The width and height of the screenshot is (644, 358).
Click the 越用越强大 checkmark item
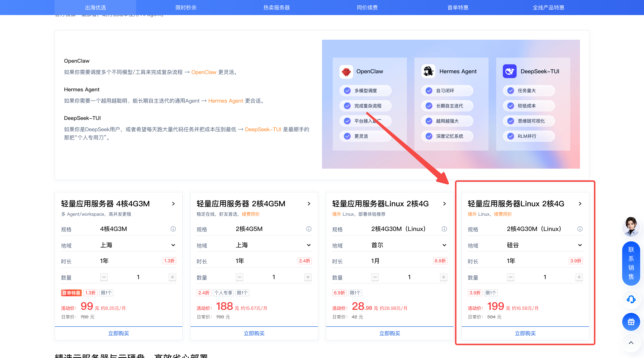pyautogui.click(x=447, y=121)
